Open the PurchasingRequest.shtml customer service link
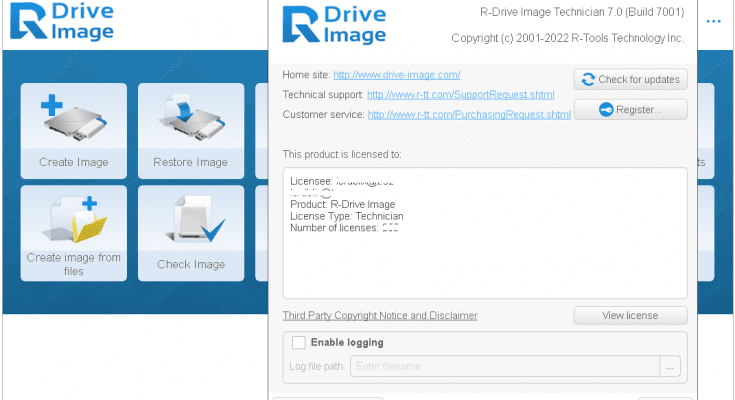 469,114
